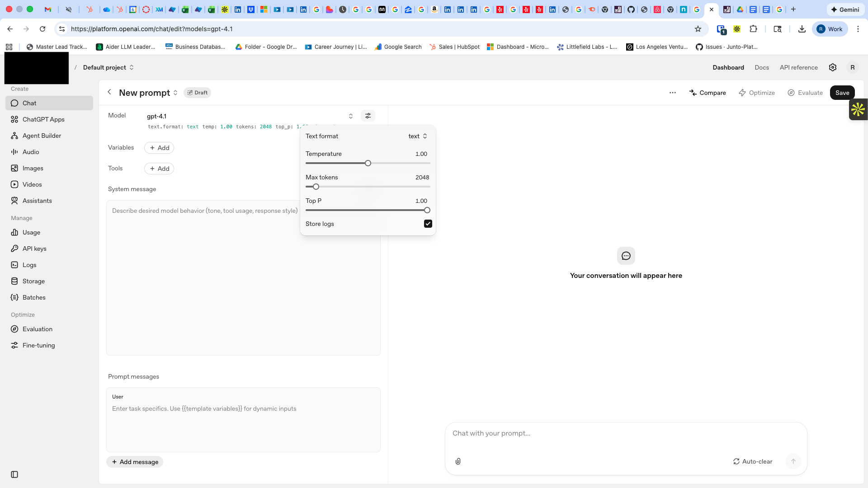Collapse sidebar using bottom-left panel icon
Image resolution: width=868 pixels, height=488 pixels.
coord(14,474)
